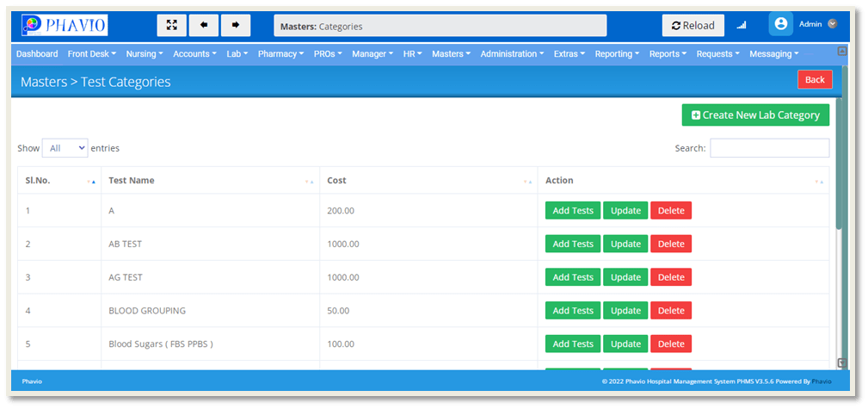The image size is (868, 409).
Task: Go back with the left arrow button
Action: 204,25
